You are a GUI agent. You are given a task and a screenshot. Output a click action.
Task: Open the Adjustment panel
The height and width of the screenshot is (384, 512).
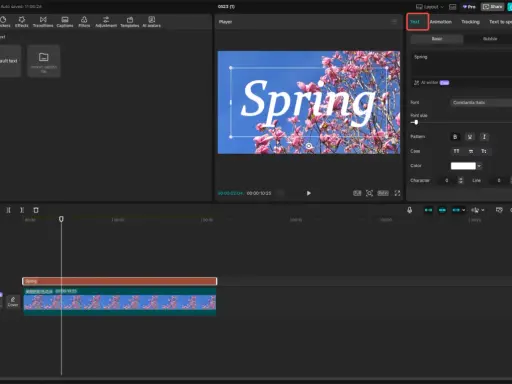106,22
